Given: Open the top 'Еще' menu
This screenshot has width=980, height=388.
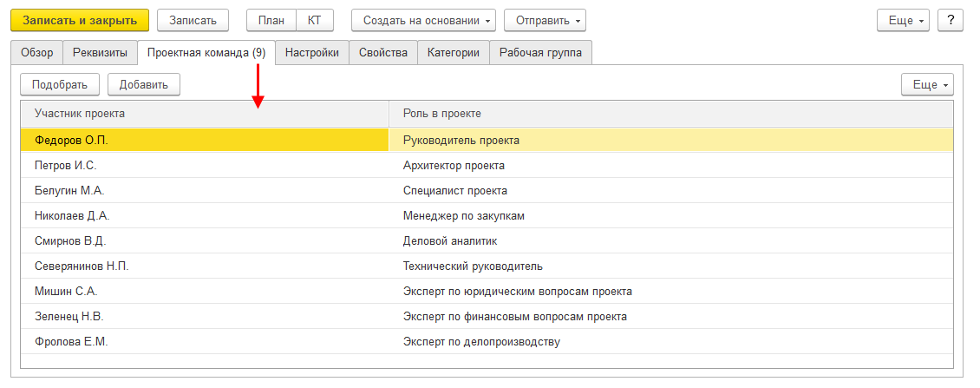Looking at the screenshot, I should (x=904, y=20).
